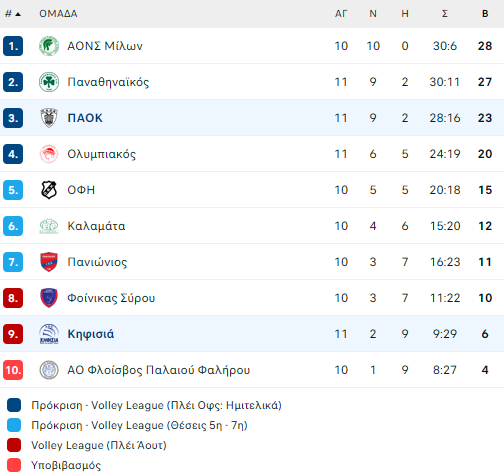504x475 pixels.
Task: Click the dark blue Ημιτελικά legend swatch
Action: tap(14, 405)
